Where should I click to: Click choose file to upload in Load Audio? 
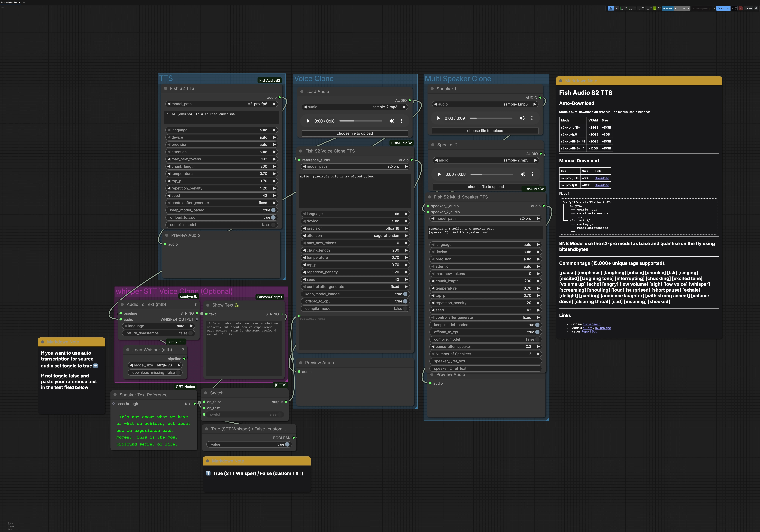tap(355, 133)
